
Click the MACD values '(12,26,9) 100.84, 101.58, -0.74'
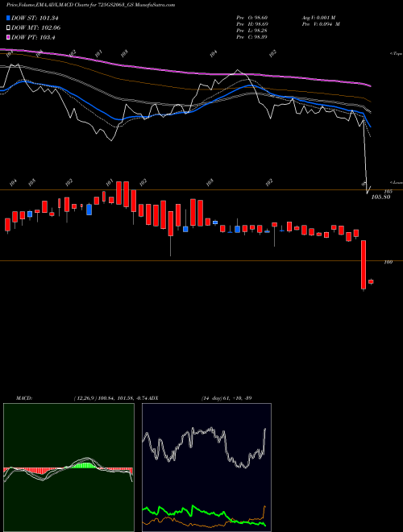pos(112,398)
